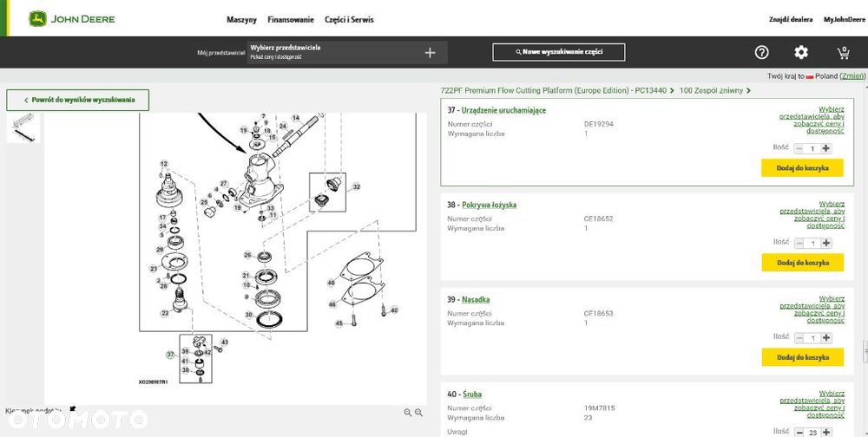Image resolution: width=868 pixels, height=437 pixels.
Task: Open the Finansowanie menu
Action: click(x=291, y=19)
